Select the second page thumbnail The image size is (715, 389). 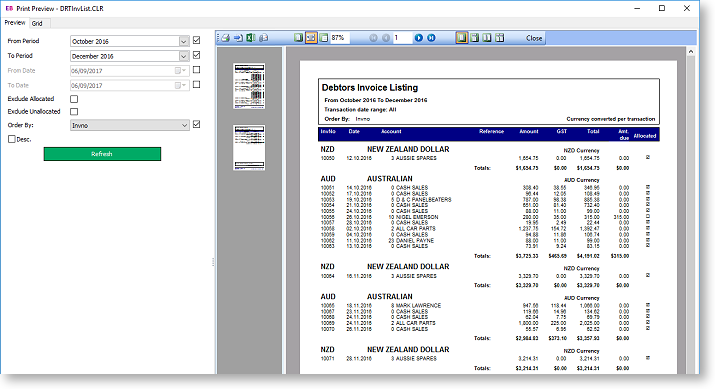tap(249, 148)
